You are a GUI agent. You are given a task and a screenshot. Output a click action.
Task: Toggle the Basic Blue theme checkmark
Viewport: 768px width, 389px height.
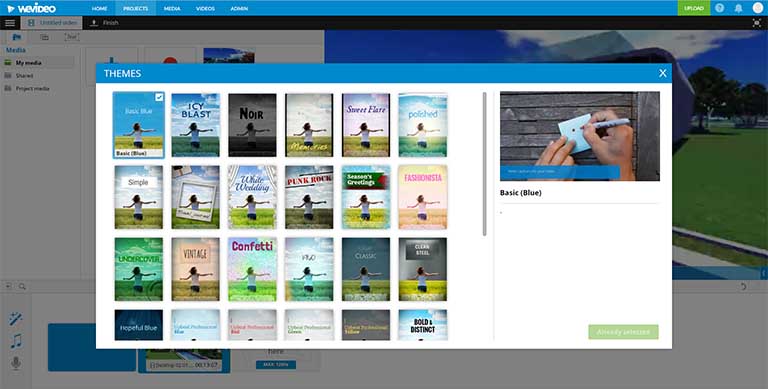click(x=159, y=97)
